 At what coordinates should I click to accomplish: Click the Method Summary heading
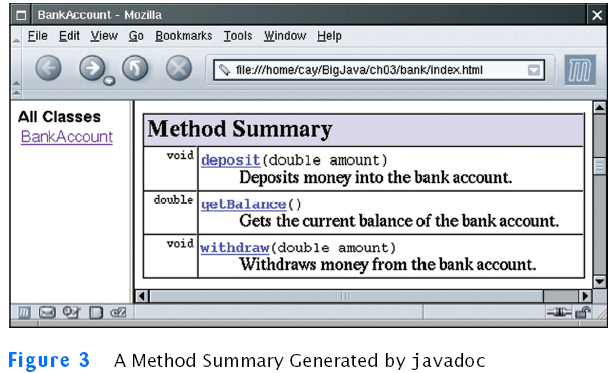coord(240,129)
